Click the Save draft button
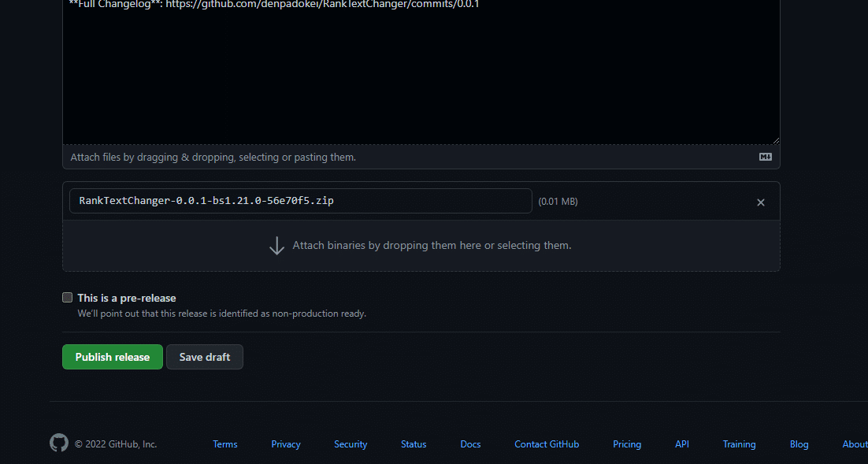 coord(204,357)
